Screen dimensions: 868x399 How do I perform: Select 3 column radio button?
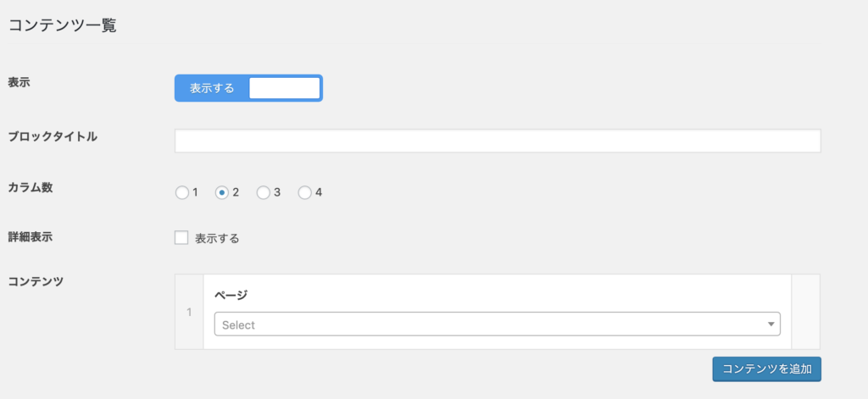pos(264,192)
